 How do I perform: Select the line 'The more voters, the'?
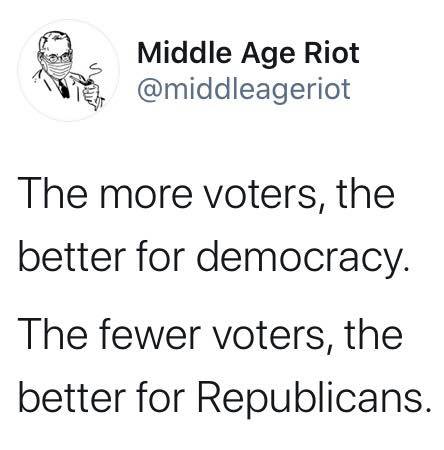click(206, 195)
